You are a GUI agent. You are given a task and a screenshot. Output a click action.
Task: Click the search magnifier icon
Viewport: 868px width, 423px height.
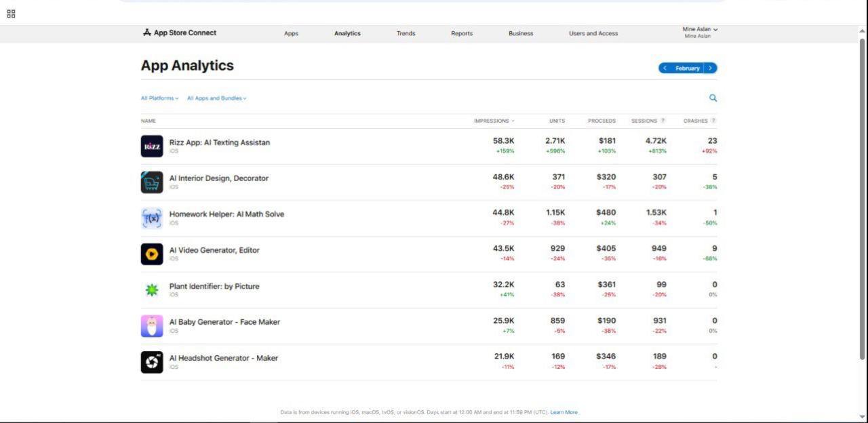713,98
